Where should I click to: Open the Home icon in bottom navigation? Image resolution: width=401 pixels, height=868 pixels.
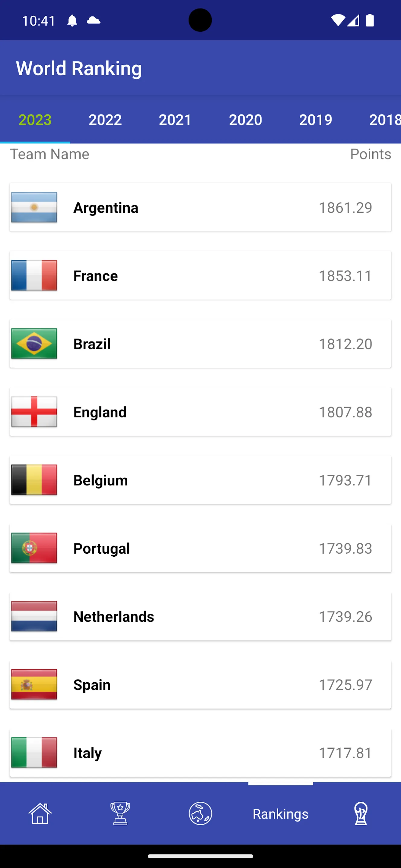(x=40, y=813)
